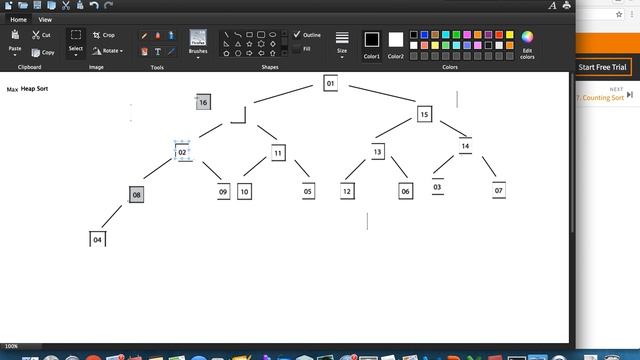Viewport: 640px width, 360px height.
Task: Pick the purple palette swatch
Action: (x=488, y=35)
